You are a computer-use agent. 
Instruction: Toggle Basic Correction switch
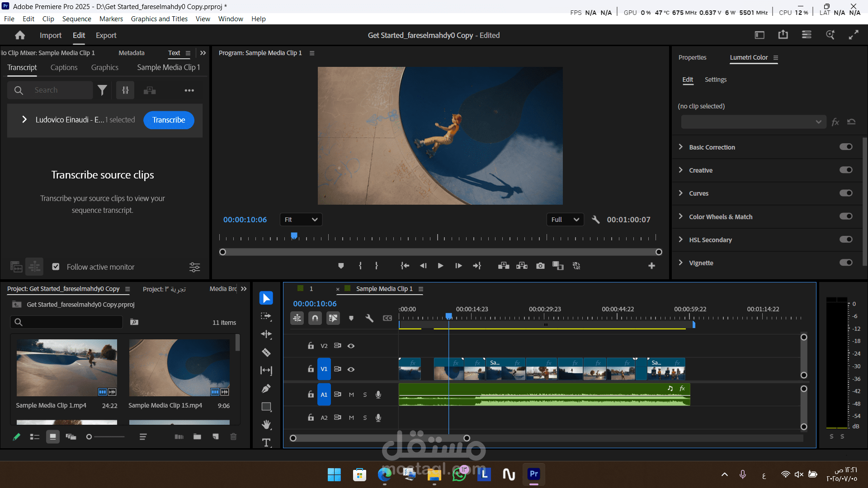(846, 147)
